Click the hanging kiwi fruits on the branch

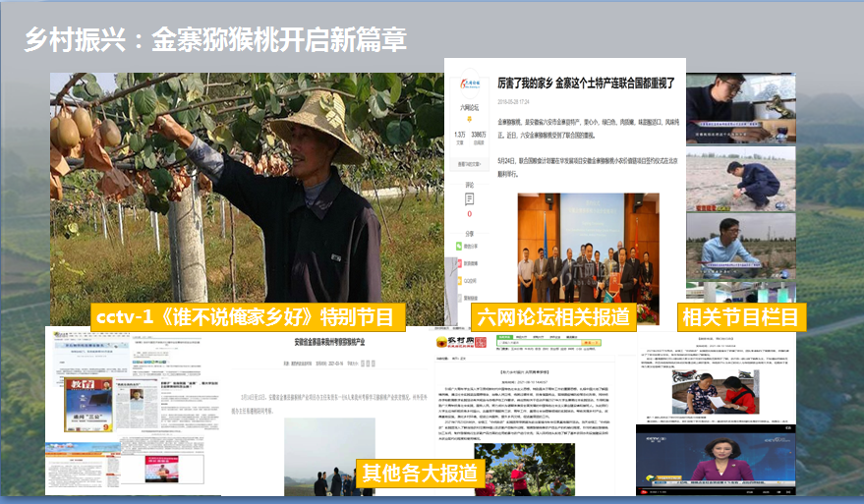(x=86, y=128)
